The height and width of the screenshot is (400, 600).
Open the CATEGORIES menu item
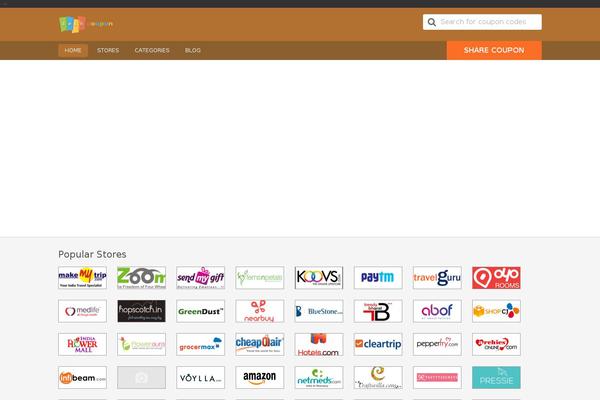[152, 50]
